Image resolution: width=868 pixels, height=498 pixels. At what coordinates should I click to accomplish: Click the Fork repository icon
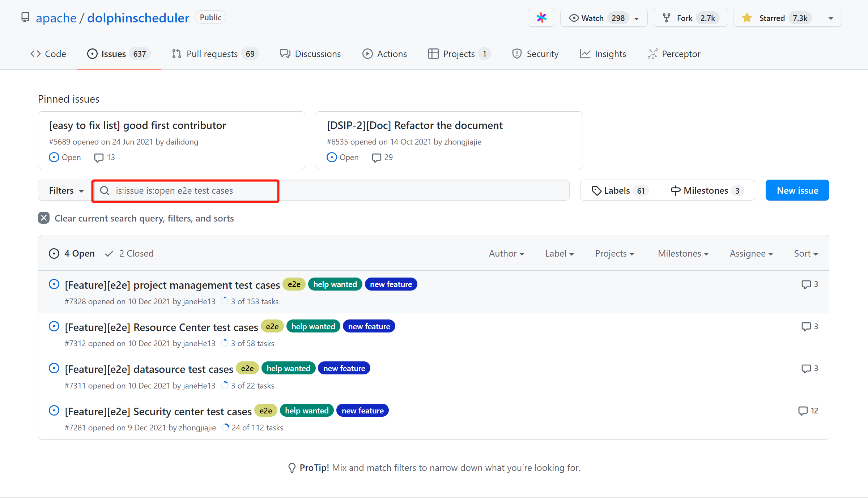pyautogui.click(x=666, y=18)
